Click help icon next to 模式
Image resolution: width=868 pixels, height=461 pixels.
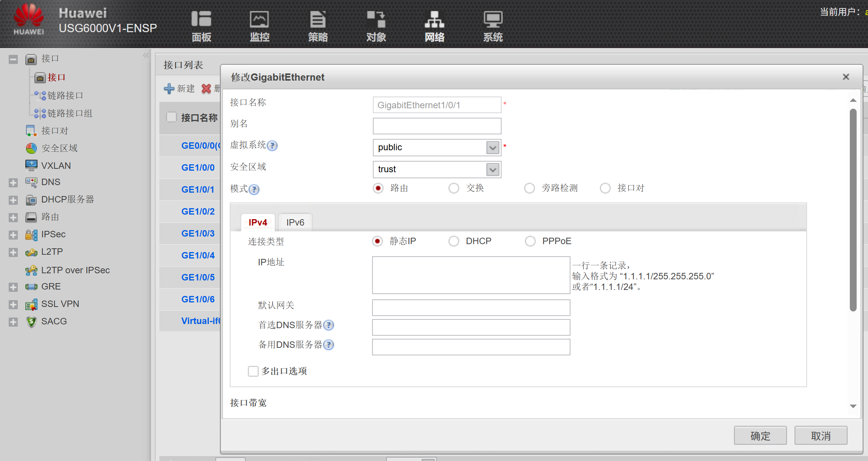pos(254,189)
